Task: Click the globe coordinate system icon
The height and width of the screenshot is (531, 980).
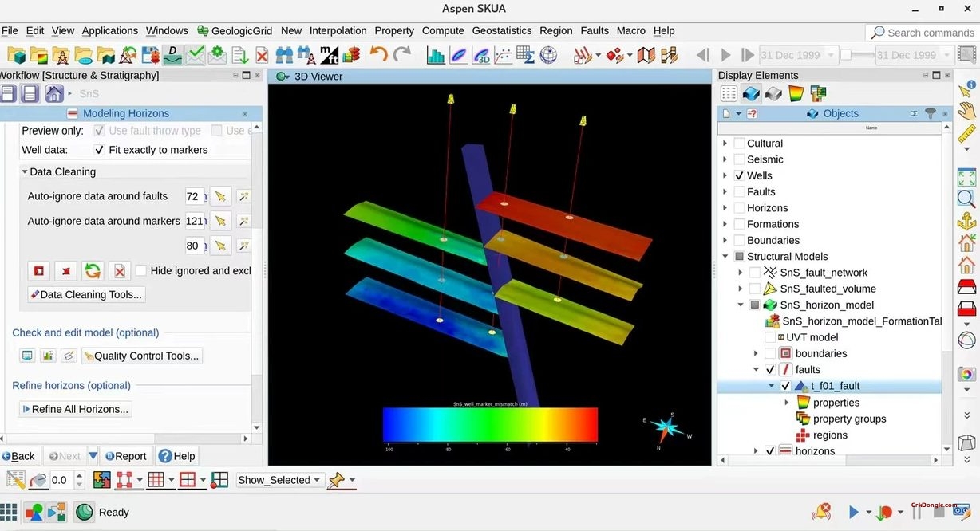Action: [x=548, y=55]
